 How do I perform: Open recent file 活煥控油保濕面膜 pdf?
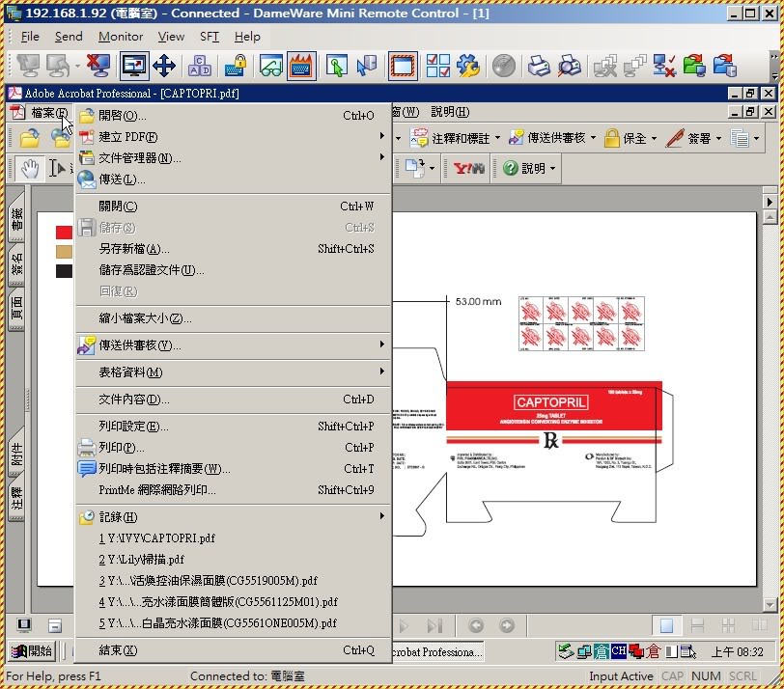click(x=233, y=581)
